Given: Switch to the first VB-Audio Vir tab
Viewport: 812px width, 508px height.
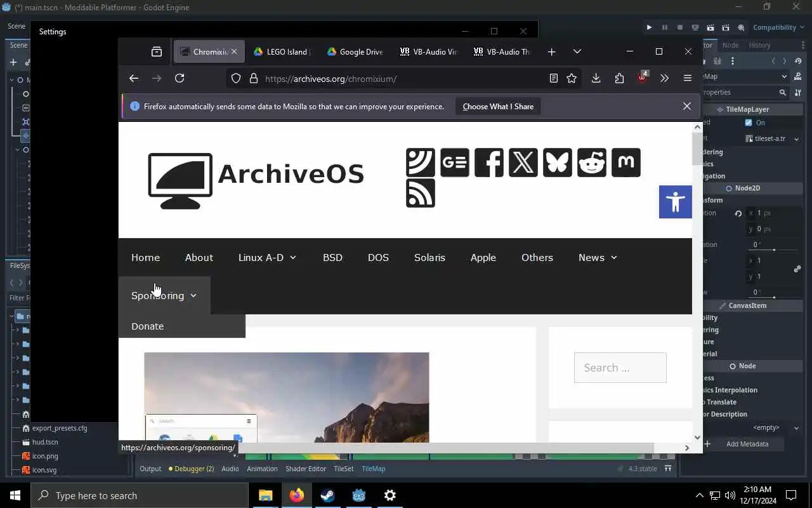Looking at the screenshot, I should (428, 51).
